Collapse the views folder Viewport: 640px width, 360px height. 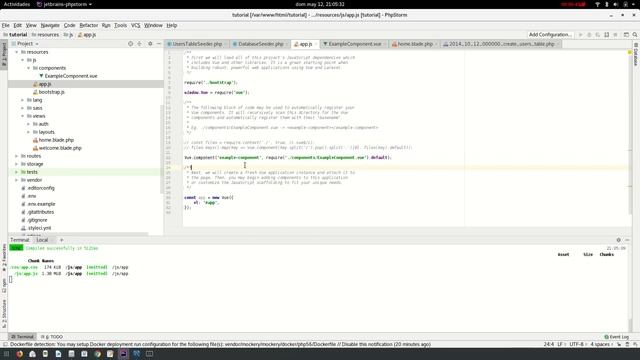[22, 116]
